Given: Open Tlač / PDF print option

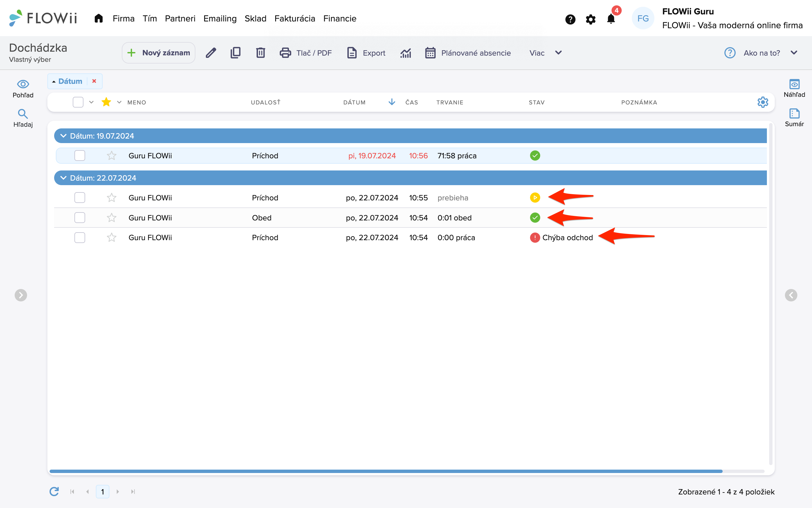Looking at the screenshot, I should pos(305,53).
